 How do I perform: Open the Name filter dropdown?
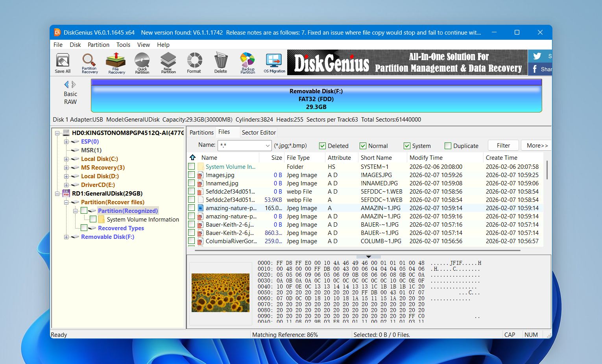click(268, 145)
